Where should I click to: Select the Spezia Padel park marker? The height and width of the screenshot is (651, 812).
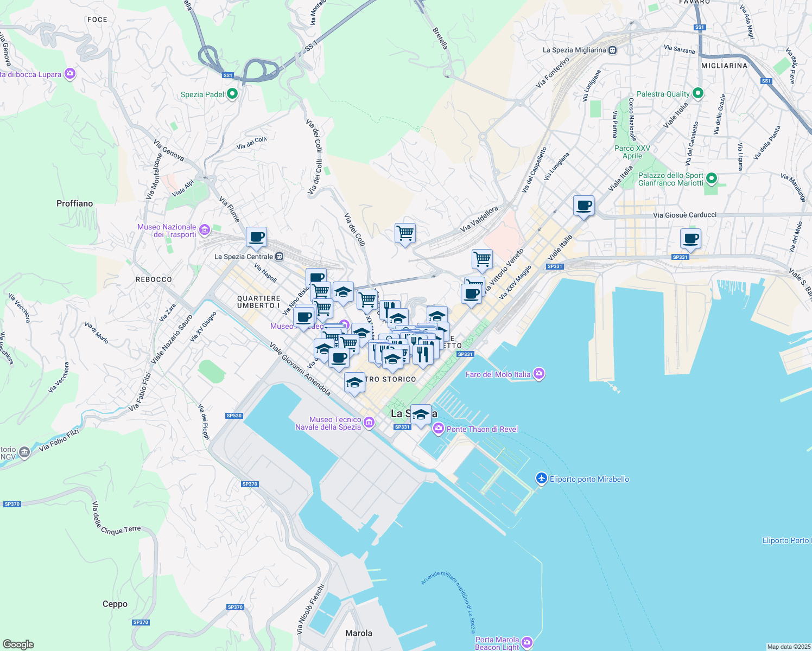[x=232, y=94]
